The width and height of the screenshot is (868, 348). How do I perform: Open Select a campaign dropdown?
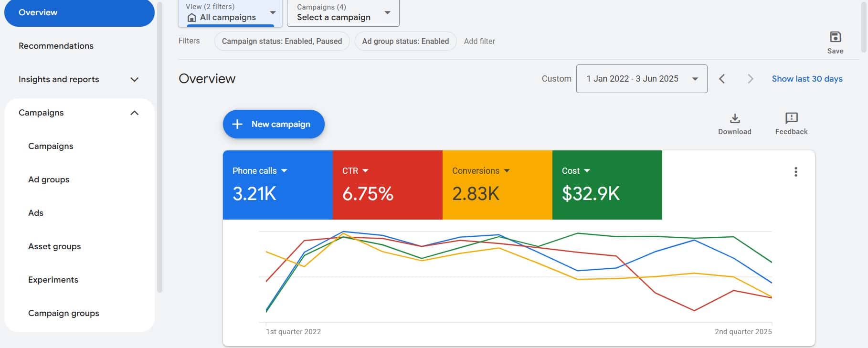[343, 13]
